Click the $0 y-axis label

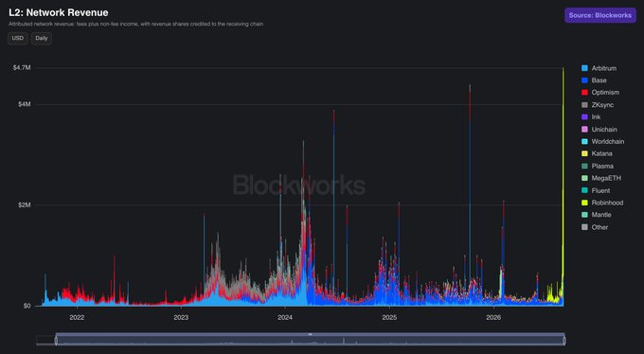click(27, 306)
